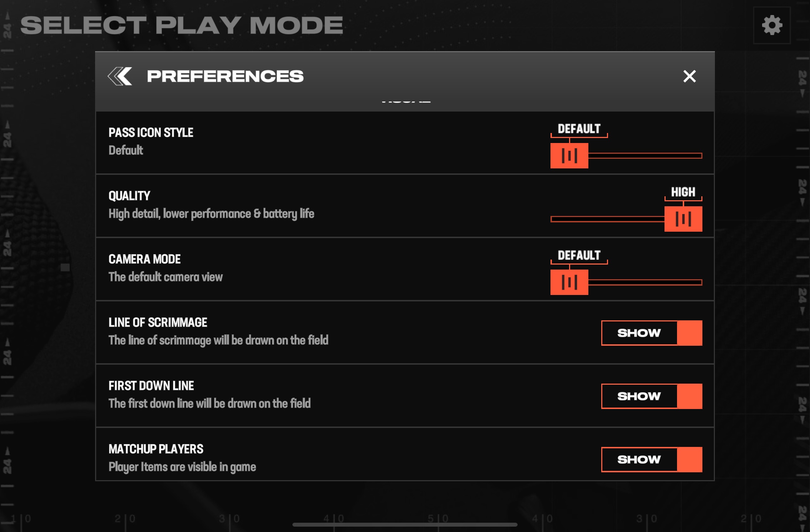Toggle Line of Scrimmage show switch
This screenshot has width=810, height=532.
[x=652, y=333]
